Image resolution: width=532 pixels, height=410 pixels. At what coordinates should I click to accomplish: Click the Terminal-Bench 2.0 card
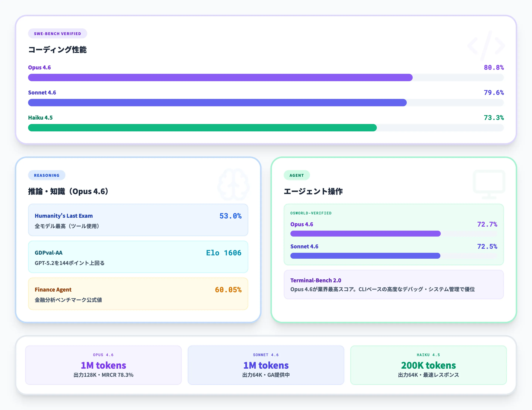[x=393, y=285]
